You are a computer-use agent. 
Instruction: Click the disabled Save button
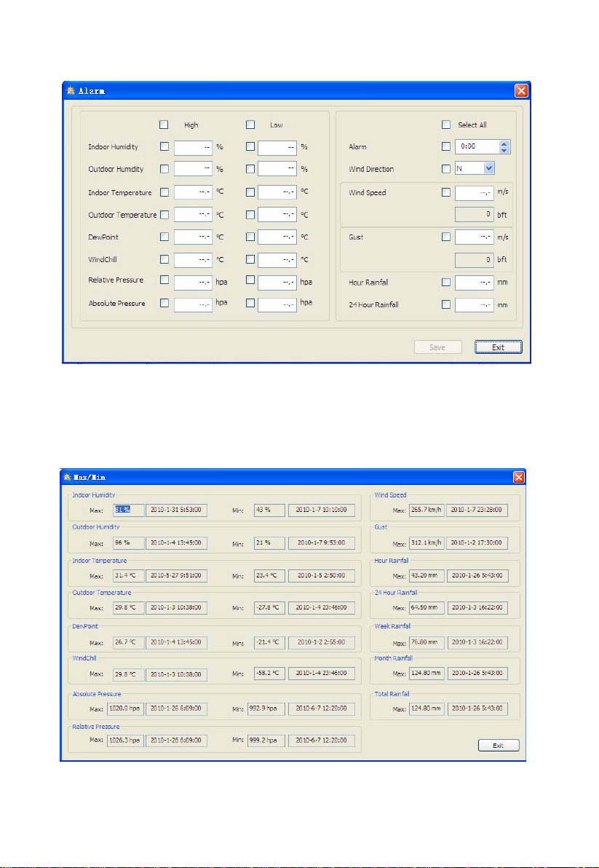tap(437, 347)
